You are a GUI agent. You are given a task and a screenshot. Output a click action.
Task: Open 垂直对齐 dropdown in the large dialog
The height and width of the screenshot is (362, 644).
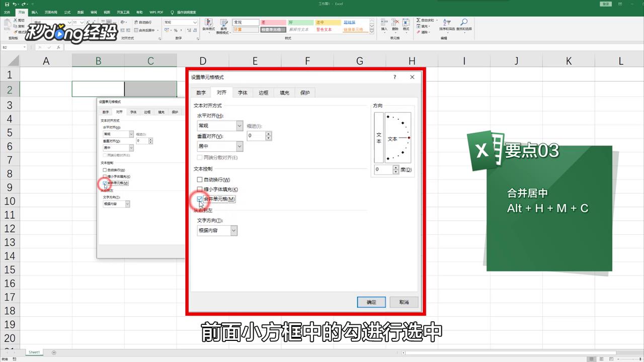pyautogui.click(x=239, y=146)
